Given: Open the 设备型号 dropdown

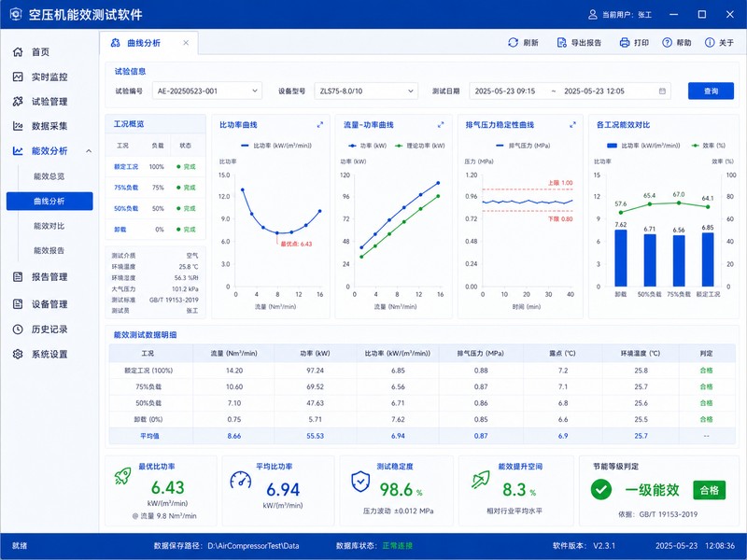Looking at the screenshot, I should pos(366,91).
